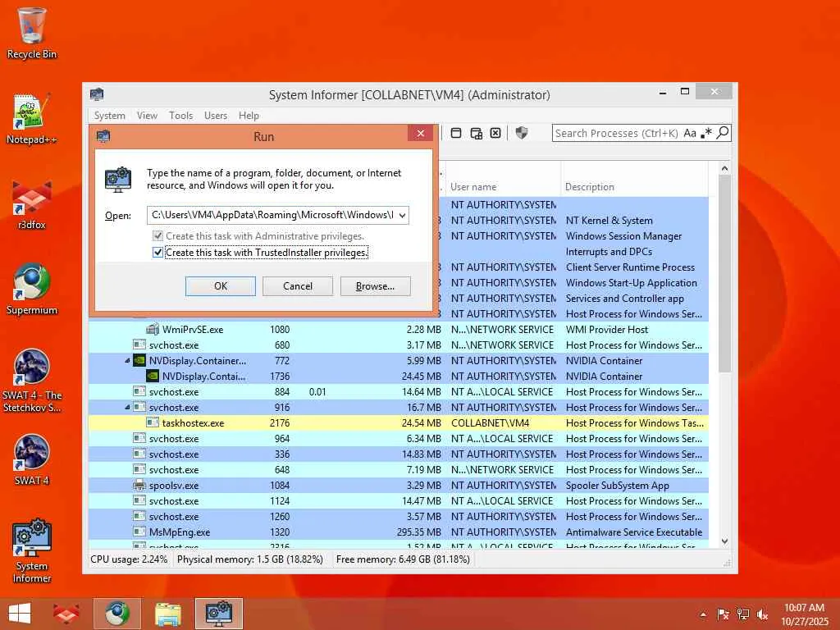Click WmiPrvSE.exe process icon
The height and width of the screenshot is (630, 840).
pyautogui.click(x=153, y=329)
